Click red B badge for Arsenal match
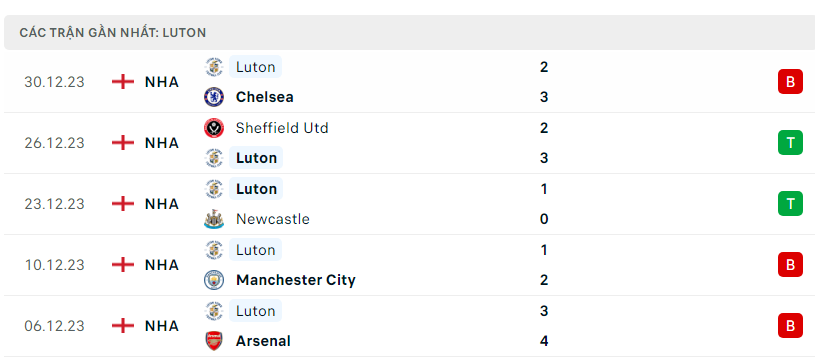This screenshot has height=361, width=815. pos(790,326)
